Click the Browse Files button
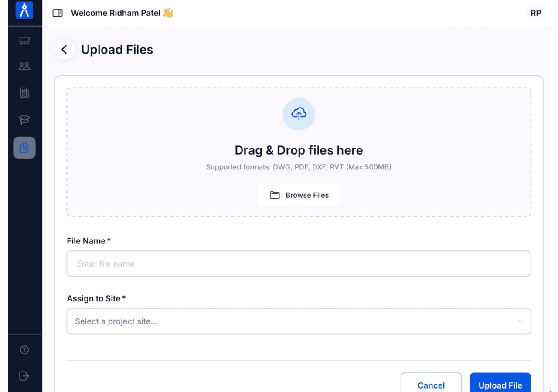 [299, 195]
